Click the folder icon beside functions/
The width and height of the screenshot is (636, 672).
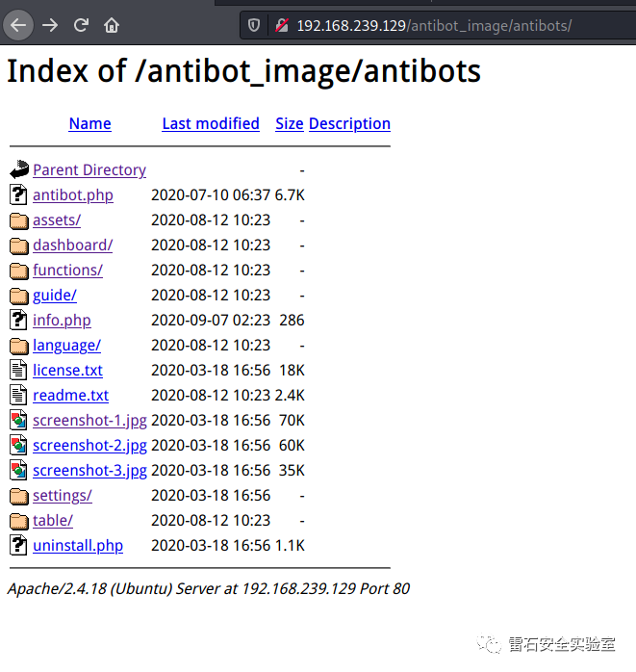[19, 271]
